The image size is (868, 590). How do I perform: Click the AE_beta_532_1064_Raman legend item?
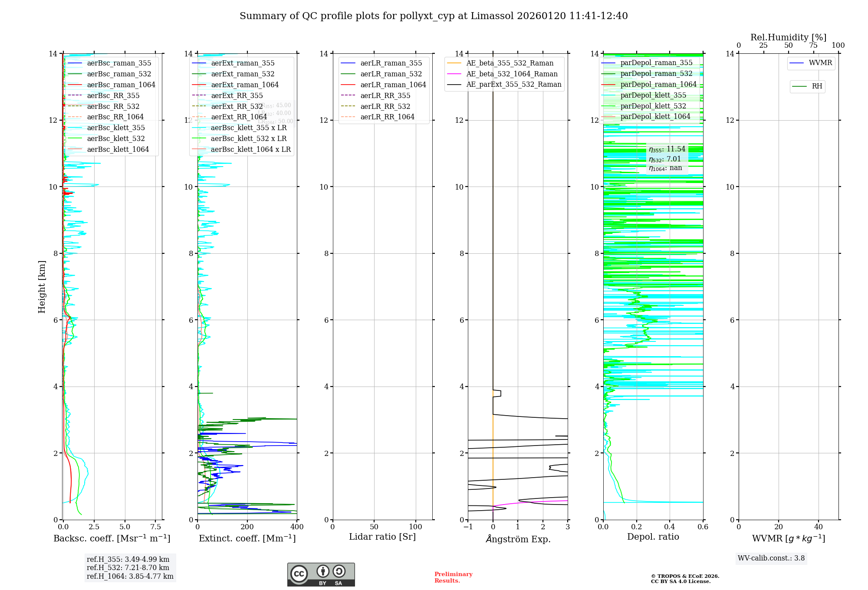[x=512, y=74]
